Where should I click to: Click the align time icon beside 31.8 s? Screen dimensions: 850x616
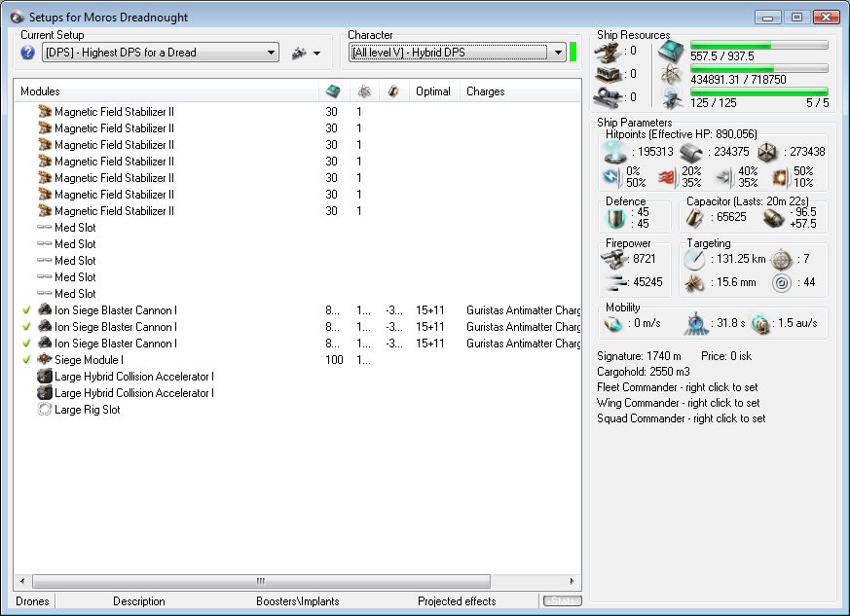coord(695,323)
